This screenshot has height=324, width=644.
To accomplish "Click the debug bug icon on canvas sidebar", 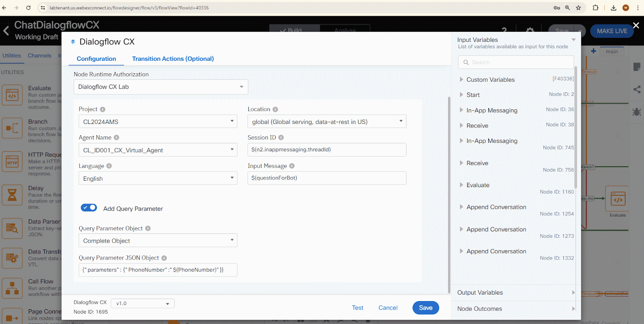I will click(637, 112).
